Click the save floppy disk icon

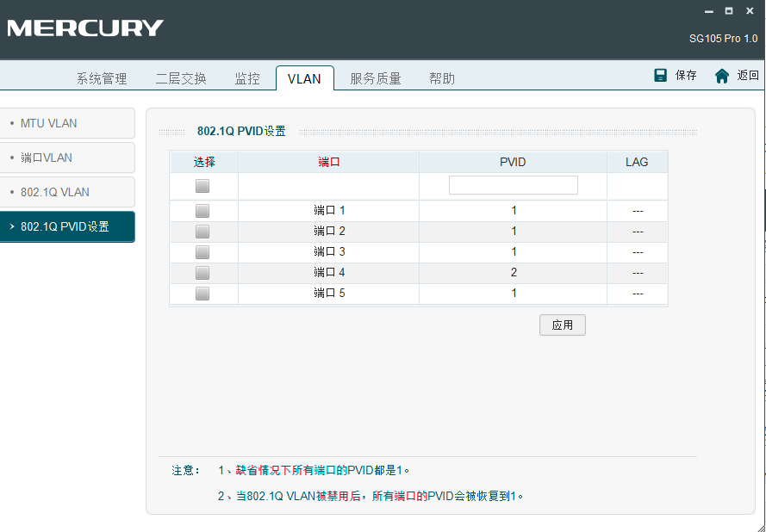(661, 76)
